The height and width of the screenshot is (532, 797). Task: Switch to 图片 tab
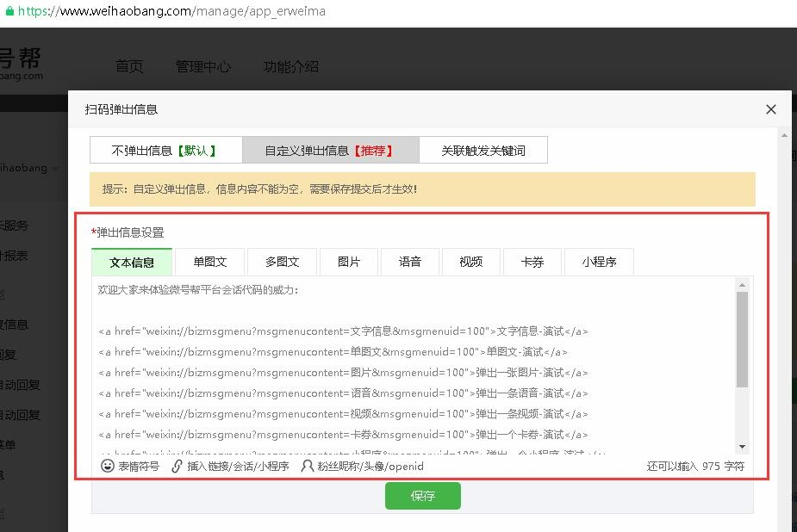pos(349,262)
